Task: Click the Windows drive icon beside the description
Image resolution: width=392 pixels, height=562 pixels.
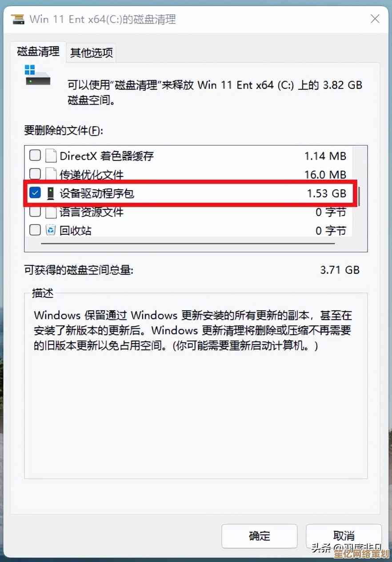Action: [37, 76]
